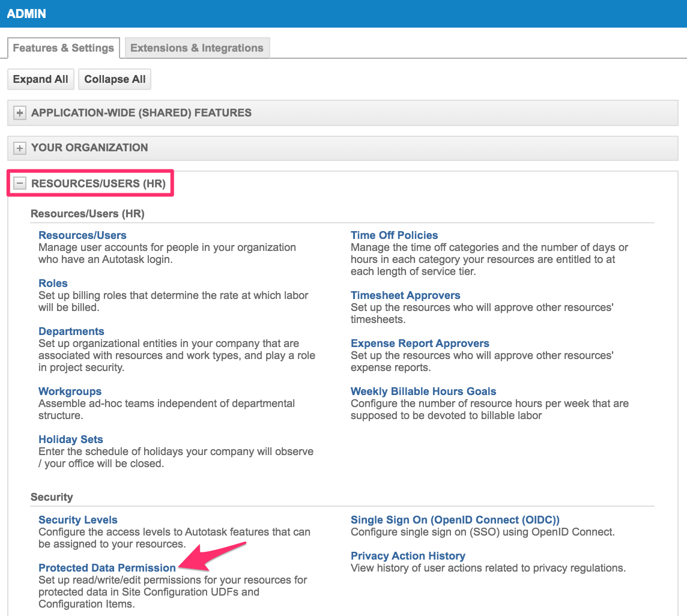Image resolution: width=687 pixels, height=616 pixels.
Task: Open the Workgroups link
Action: tap(70, 391)
